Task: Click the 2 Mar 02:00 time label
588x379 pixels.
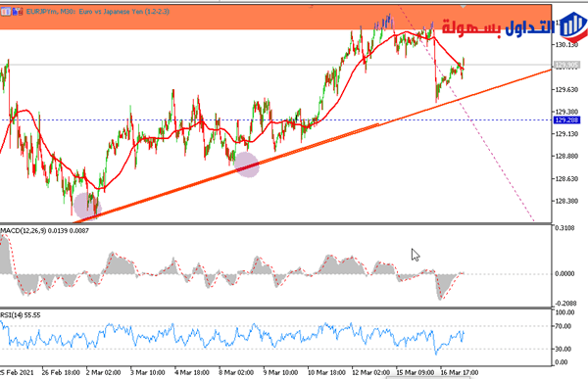Action: [x=103, y=372]
